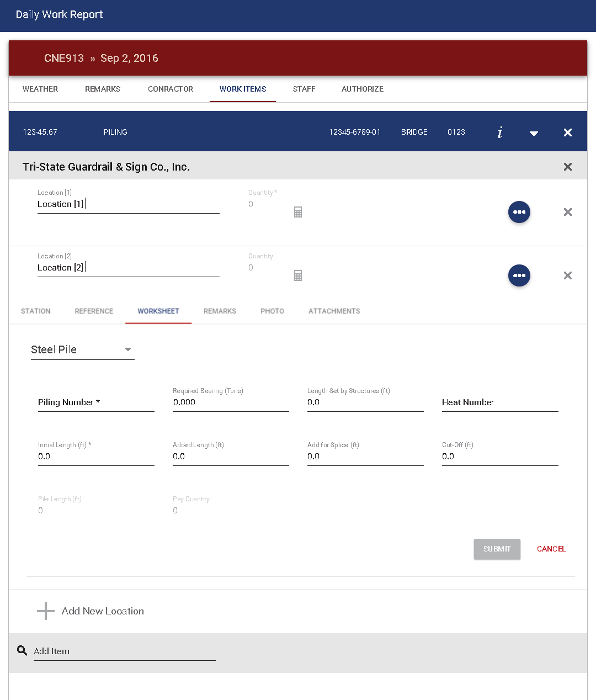Expand the Steel Pile dropdown

83,349
